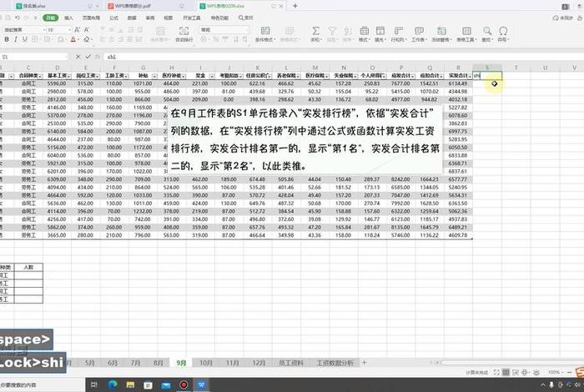Confirm entry with the checkmark icon
Screen dimensions: 584x392
coord(88,57)
